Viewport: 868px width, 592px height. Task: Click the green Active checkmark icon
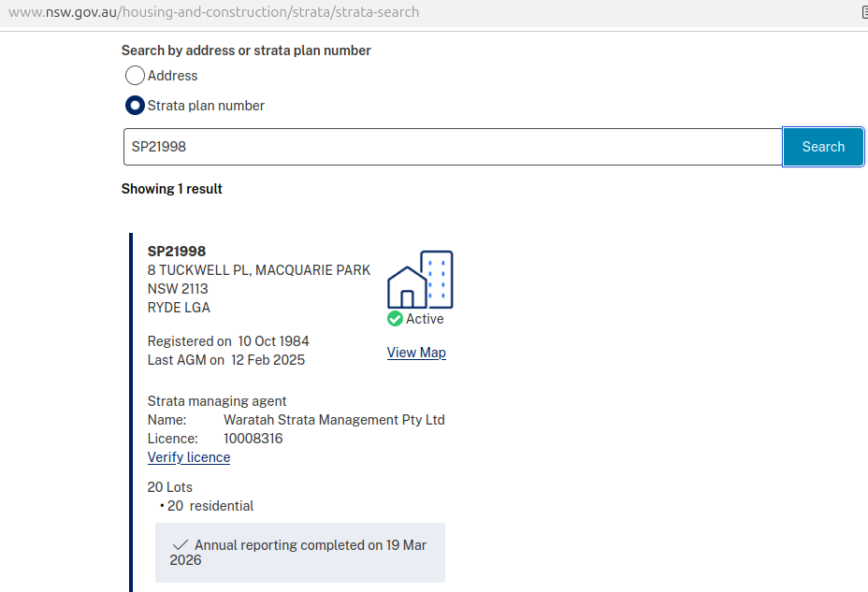pos(395,319)
